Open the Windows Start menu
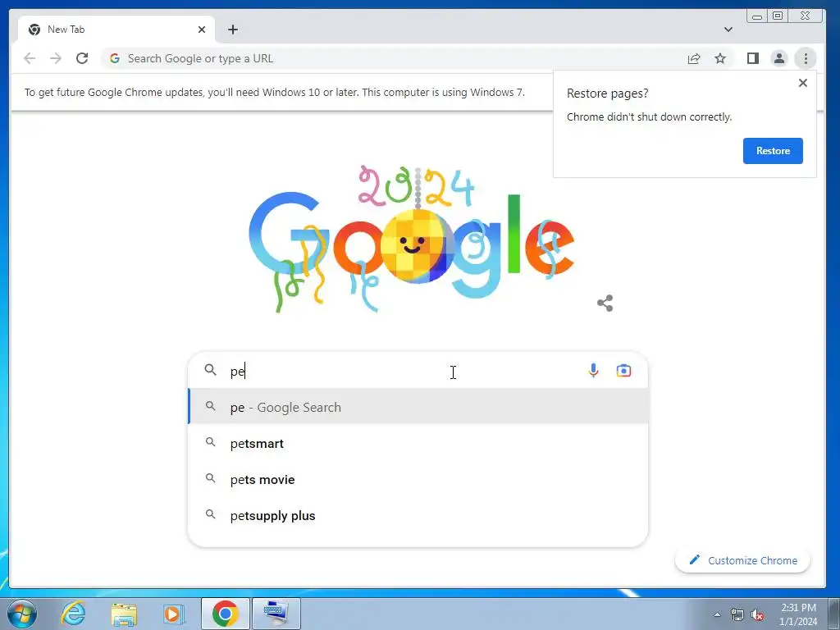This screenshot has height=630, width=840. [x=22, y=614]
